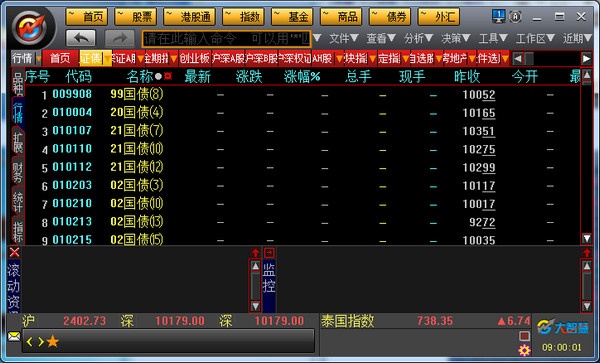
Task: Click the forward arrow navigation button
Action: tap(119, 38)
